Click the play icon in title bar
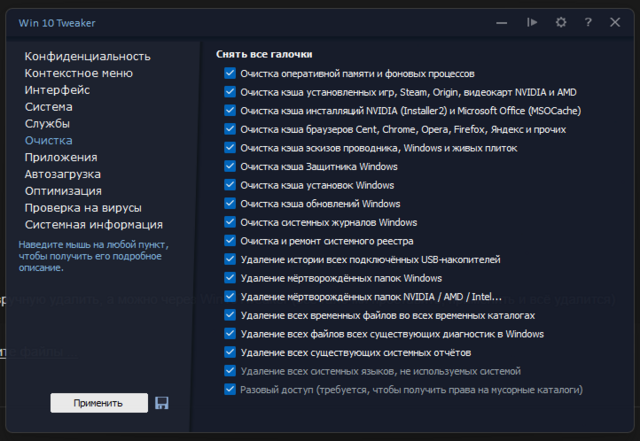Viewport: 640px width, 441px height. click(x=533, y=22)
